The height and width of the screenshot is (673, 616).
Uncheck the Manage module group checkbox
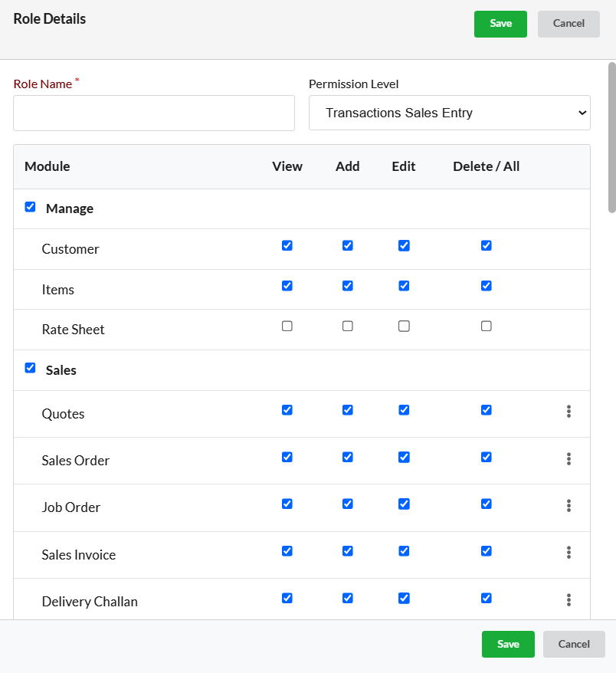[30, 207]
